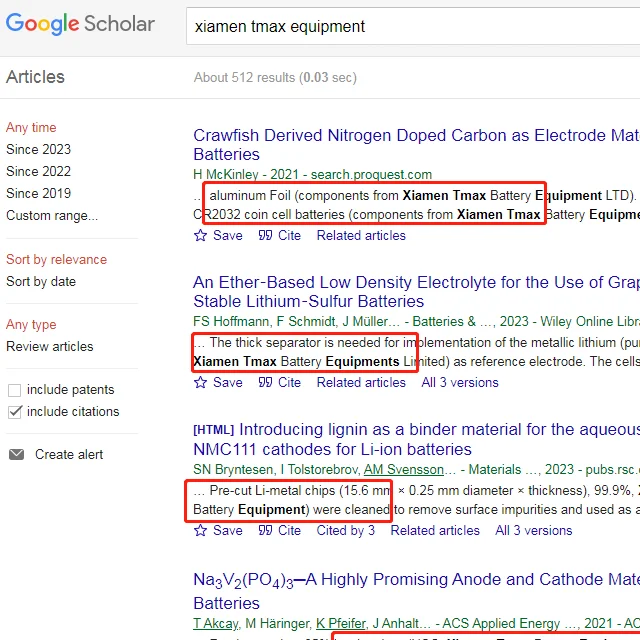Open Related articles for Crawfish result
This screenshot has width=640, height=640.
tap(361, 236)
